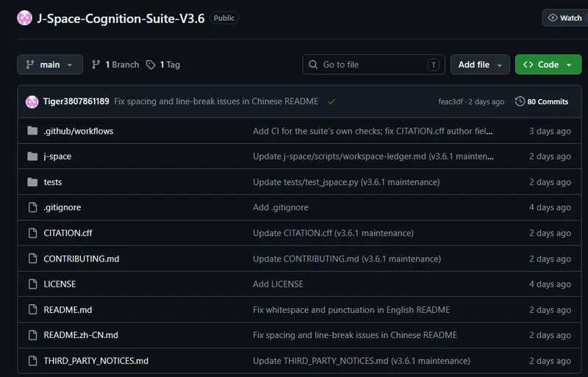Open the J-Space-Cognition-Suite-V3.6 repository title

point(121,18)
